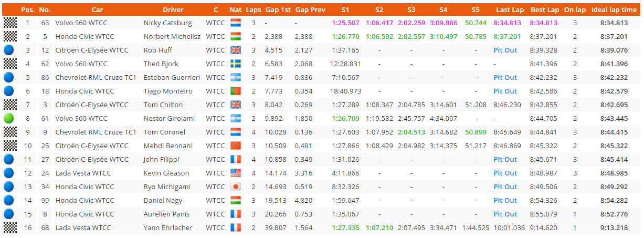Click the USA flag next to Kevin Gleason
Viewport: 644px width, 238px height.
click(x=236, y=173)
